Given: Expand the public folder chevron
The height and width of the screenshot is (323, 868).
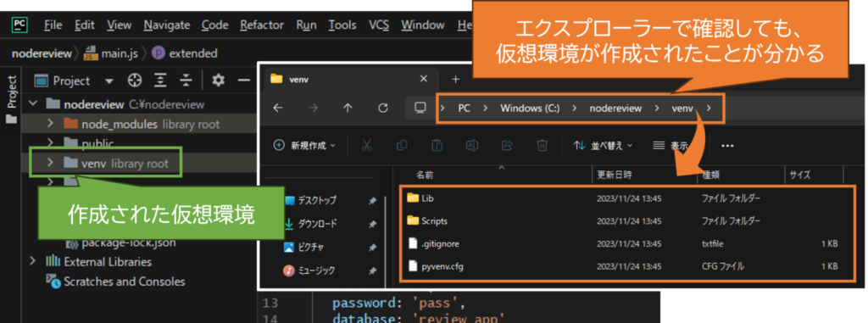Looking at the screenshot, I should click(50, 143).
